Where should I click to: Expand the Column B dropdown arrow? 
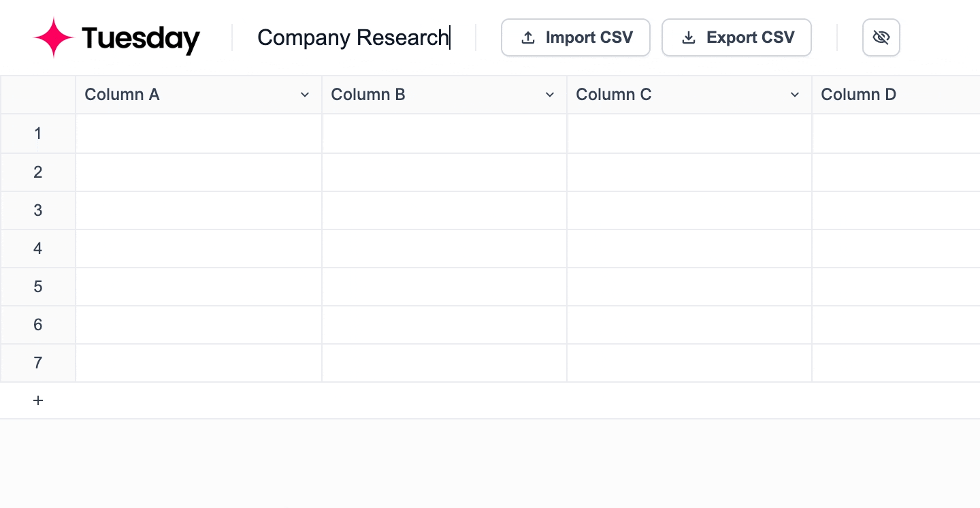coord(550,95)
